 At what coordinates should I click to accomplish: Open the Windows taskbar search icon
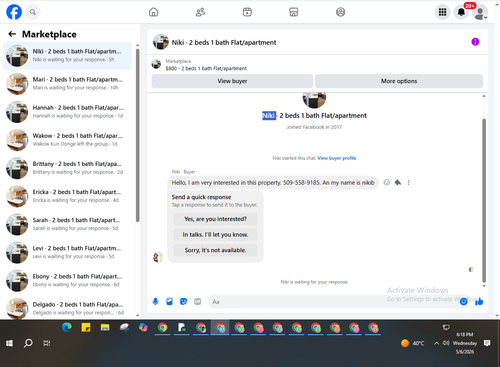(28, 343)
